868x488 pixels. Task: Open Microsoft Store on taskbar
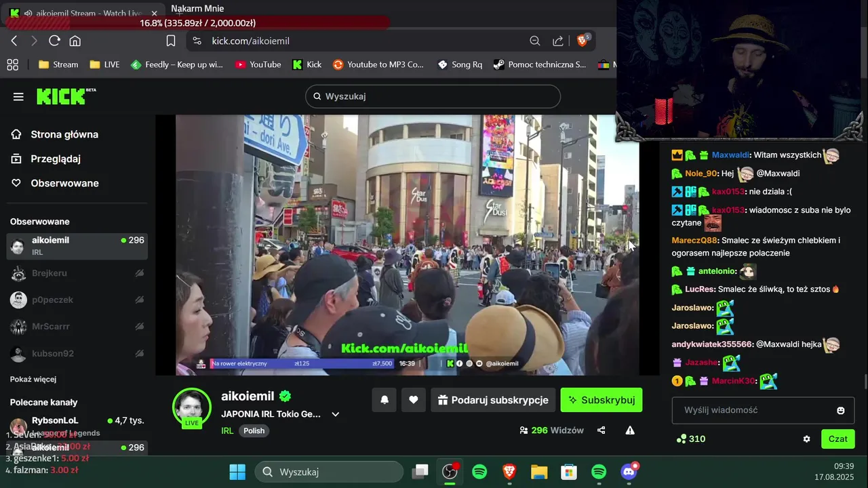(x=569, y=472)
